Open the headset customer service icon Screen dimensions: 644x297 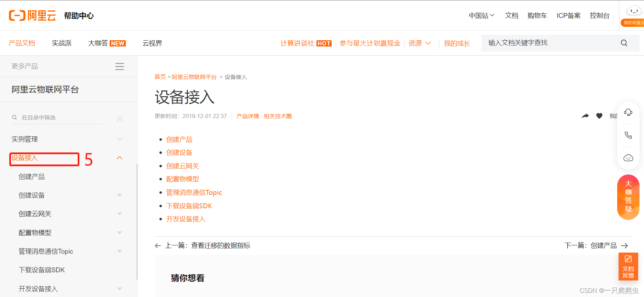click(x=628, y=112)
